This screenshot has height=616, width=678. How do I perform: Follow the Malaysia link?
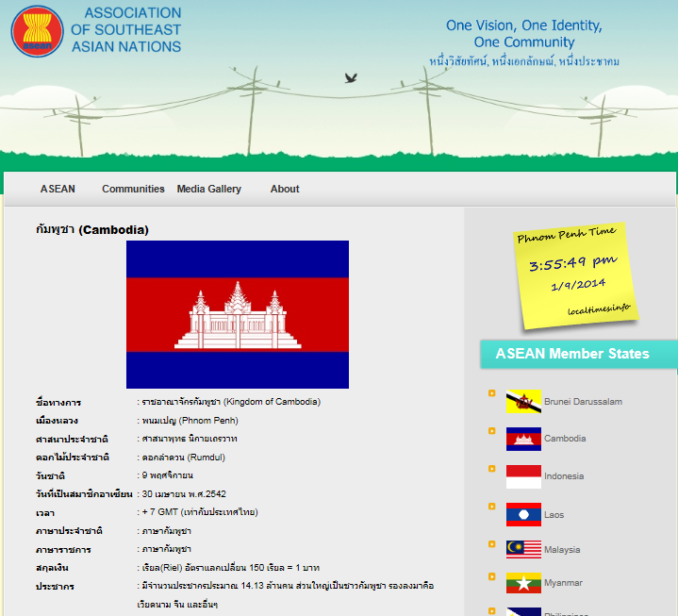pyautogui.click(x=562, y=550)
